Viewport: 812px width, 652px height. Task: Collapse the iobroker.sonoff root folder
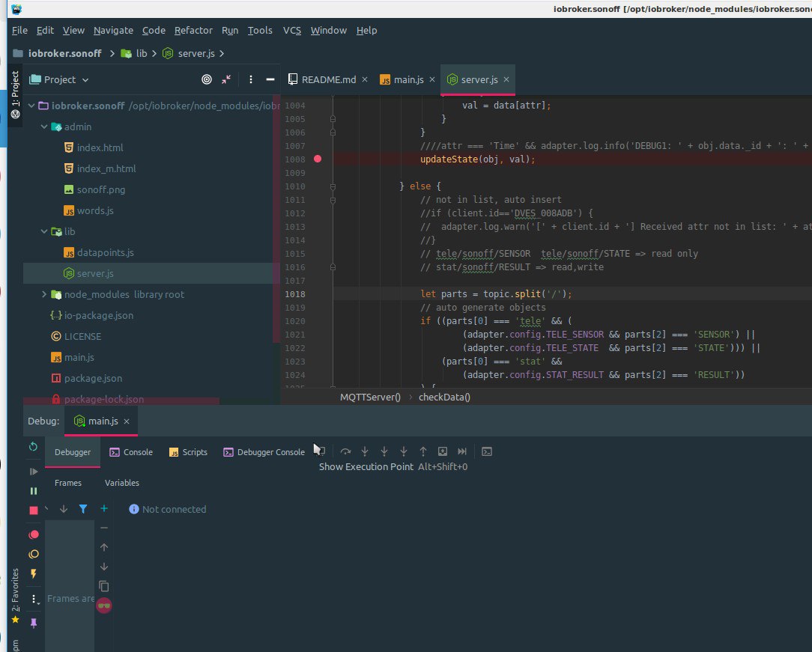pos(31,106)
